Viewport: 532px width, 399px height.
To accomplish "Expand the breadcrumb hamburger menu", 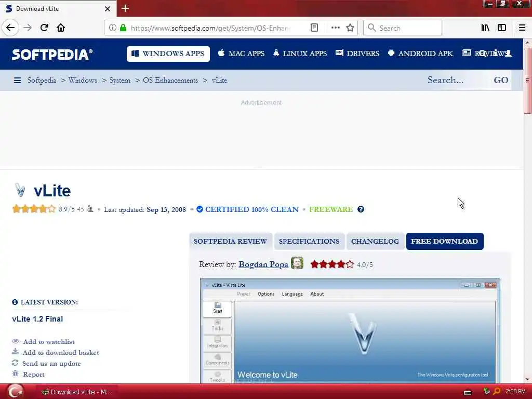I will 17,81.
